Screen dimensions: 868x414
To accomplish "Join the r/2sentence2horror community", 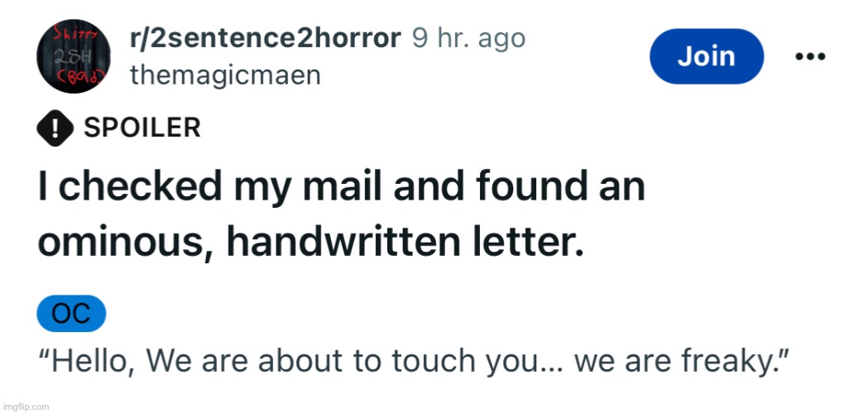I will [x=707, y=56].
